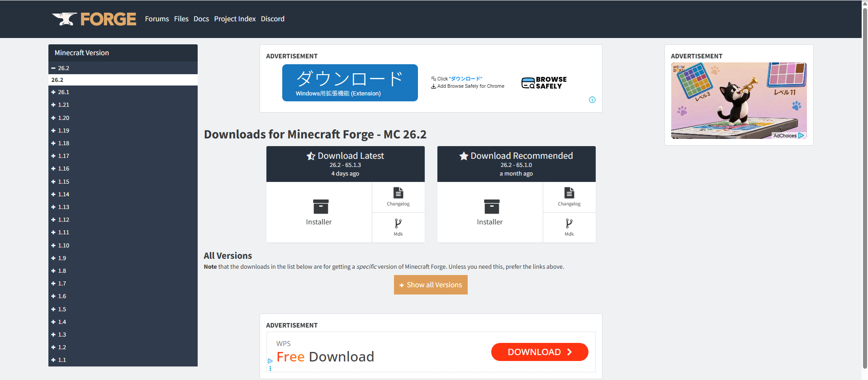Click the ad marker triangle in WPS ad
The image size is (868, 380).
pos(270,361)
